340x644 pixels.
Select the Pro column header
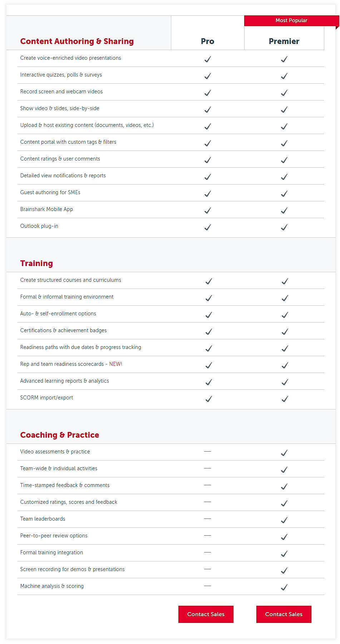(207, 41)
